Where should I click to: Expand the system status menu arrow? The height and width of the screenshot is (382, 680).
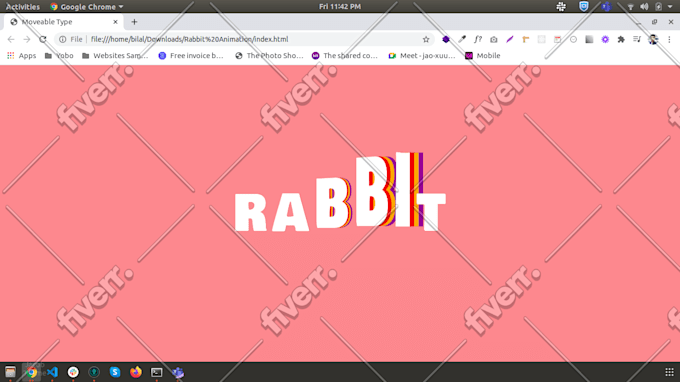point(670,7)
